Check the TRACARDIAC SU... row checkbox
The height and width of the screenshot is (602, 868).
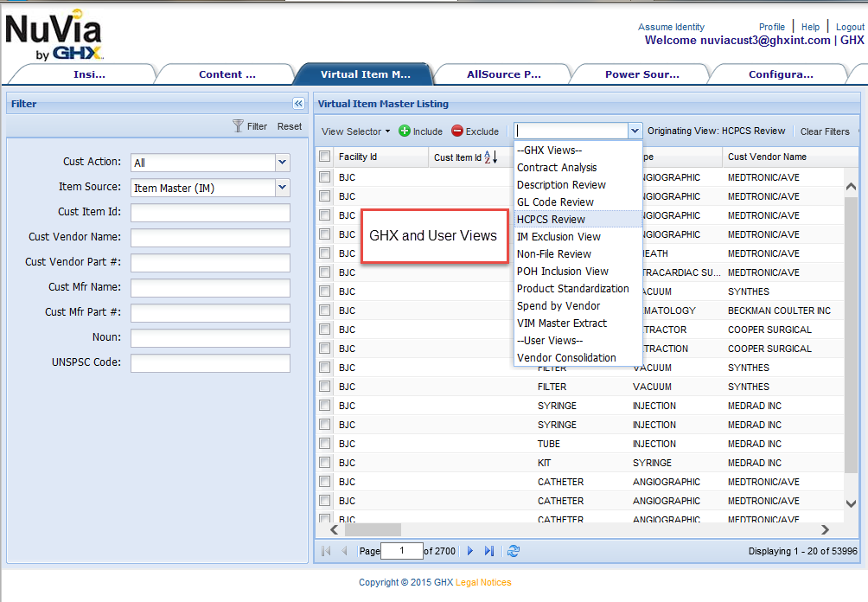point(325,272)
